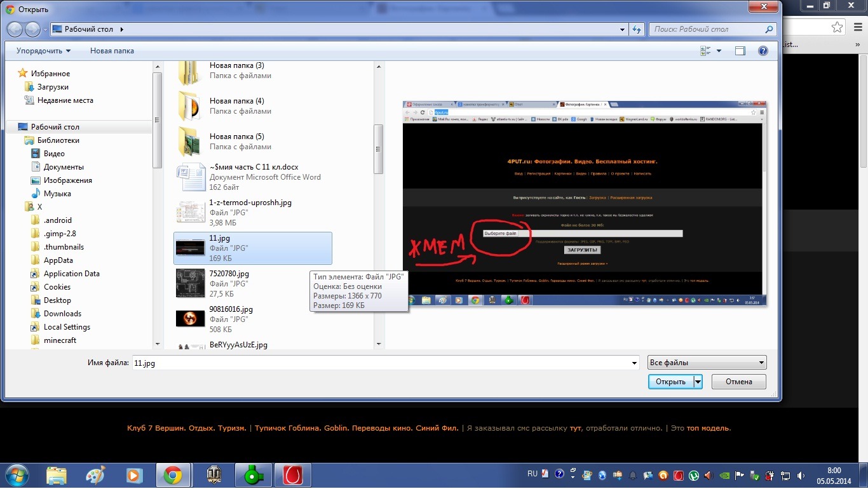This screenshot has width=868, height=489.
Task: Open the green tank taskbar icon
Action: (254, 475)
